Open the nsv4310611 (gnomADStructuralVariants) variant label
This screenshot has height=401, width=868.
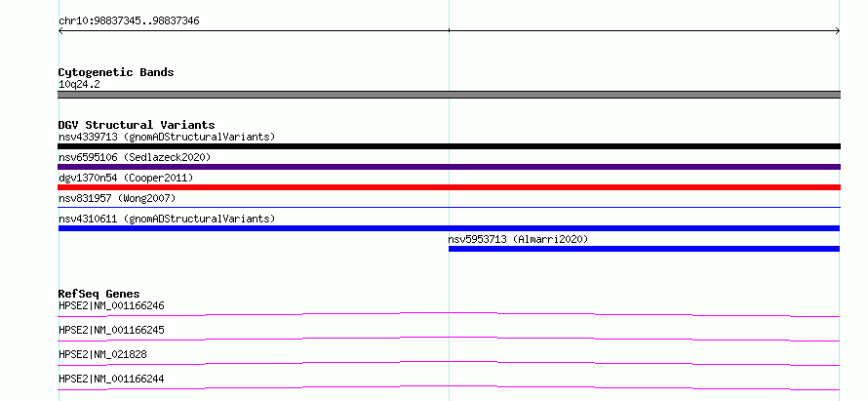click(167, 219)
